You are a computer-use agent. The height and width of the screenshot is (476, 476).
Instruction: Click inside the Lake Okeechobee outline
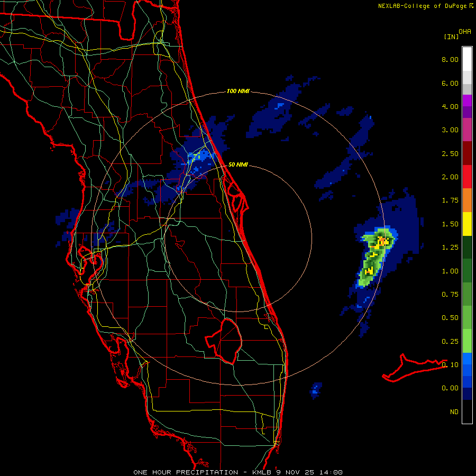point(226,340)
